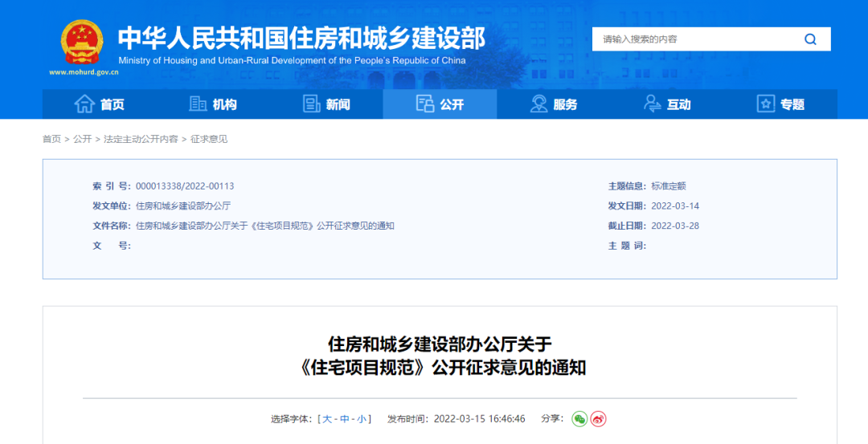Share the notice via Weibo icon

click(598, 419)
